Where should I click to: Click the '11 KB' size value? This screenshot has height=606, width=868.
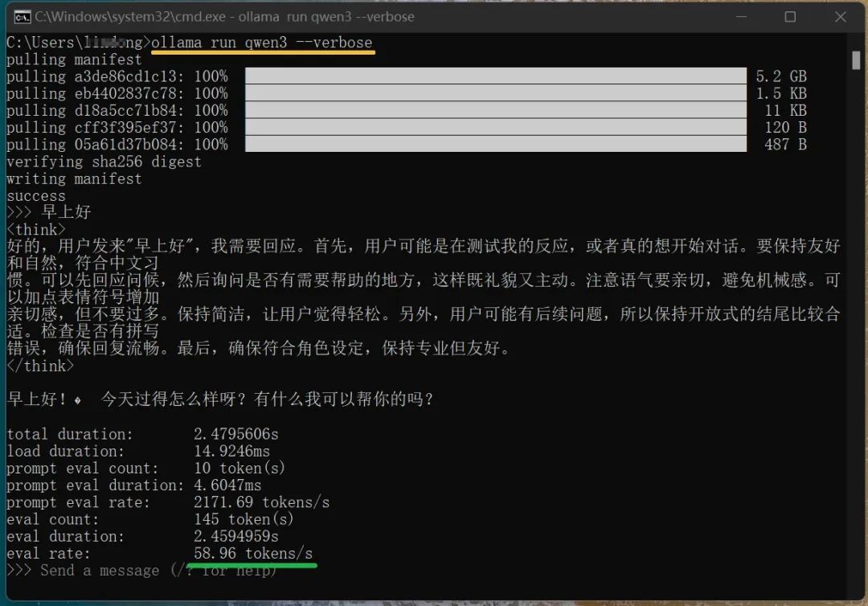point(785,110)
